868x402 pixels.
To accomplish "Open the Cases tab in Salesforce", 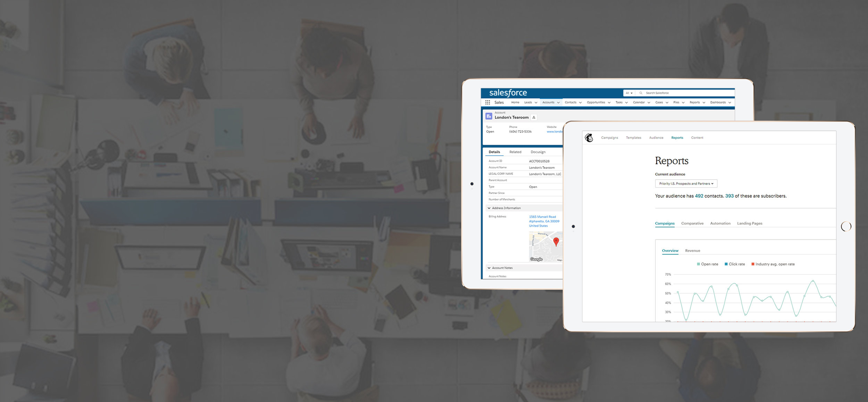I will point(659,102).
